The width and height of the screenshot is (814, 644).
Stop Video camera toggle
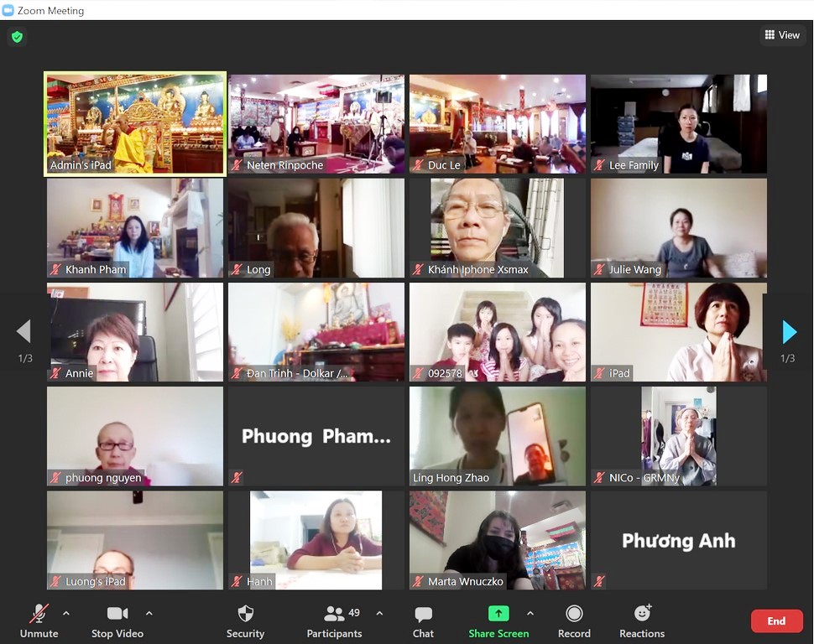117,621
